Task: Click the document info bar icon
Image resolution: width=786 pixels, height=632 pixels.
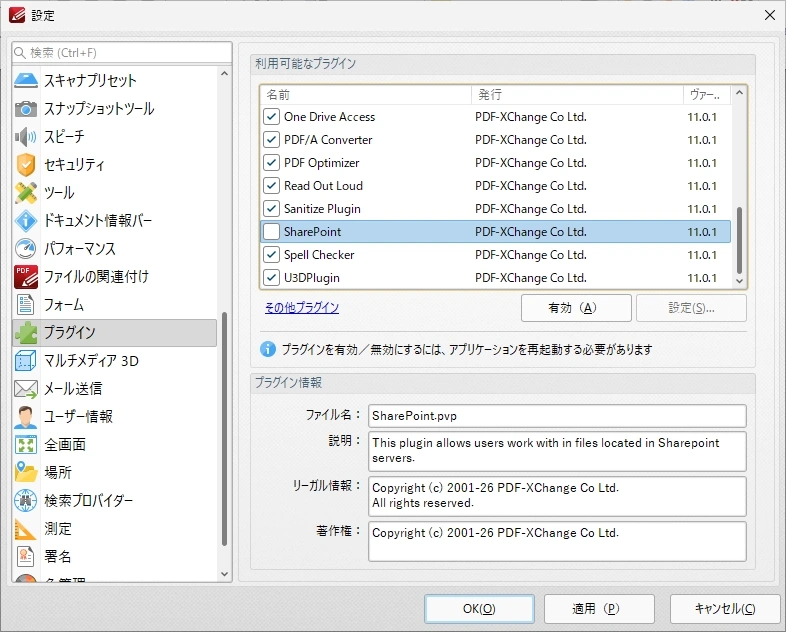Action: pos(26,221)
